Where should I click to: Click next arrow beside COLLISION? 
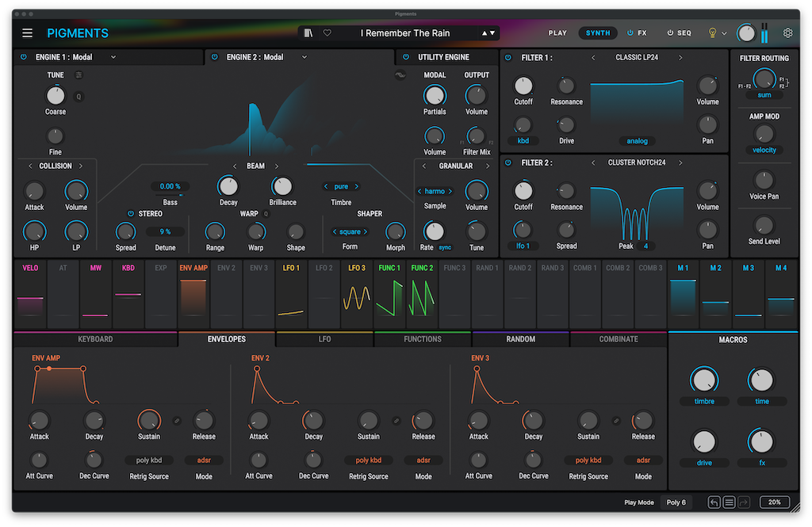(x=81, y=166)
